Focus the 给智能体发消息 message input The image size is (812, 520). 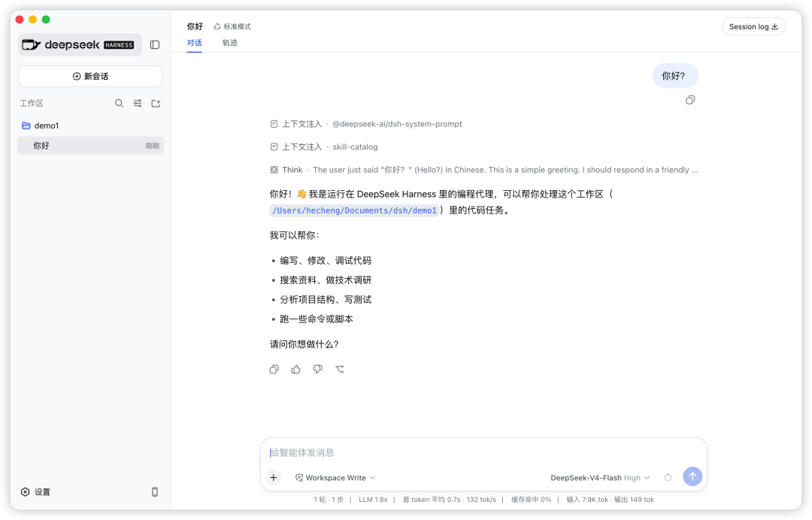(483, 452)
